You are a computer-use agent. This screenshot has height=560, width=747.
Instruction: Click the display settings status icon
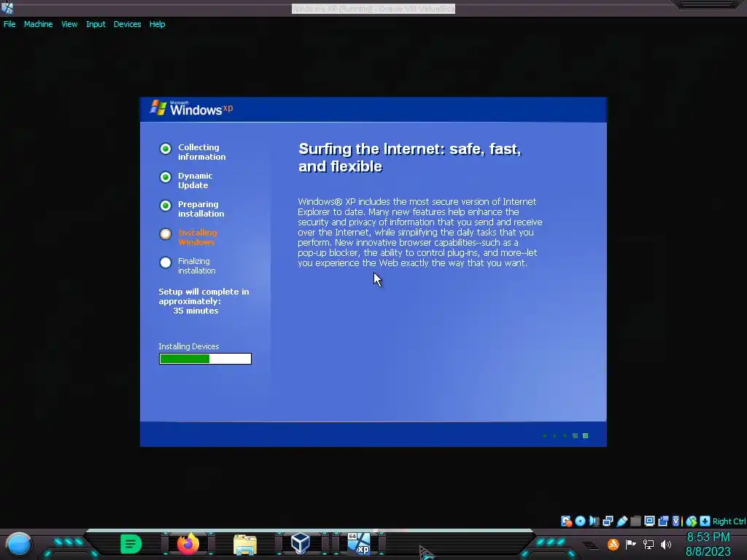click(649, 521)
